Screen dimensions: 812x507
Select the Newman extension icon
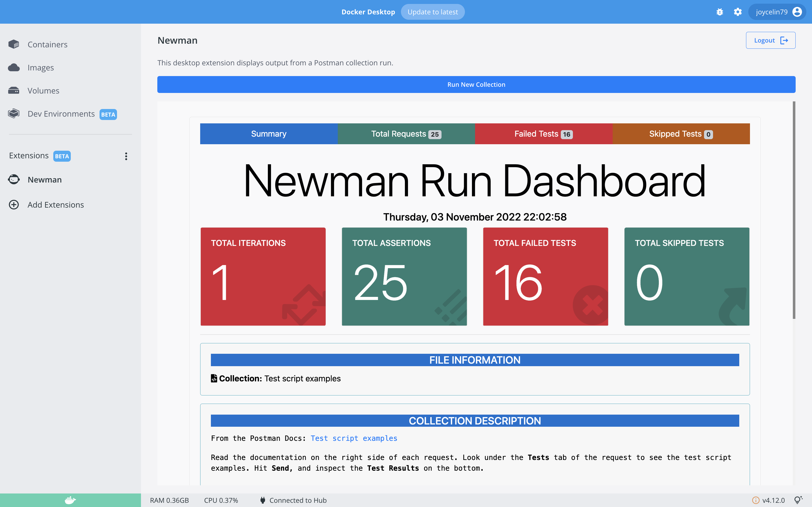[x=14, y=179]
